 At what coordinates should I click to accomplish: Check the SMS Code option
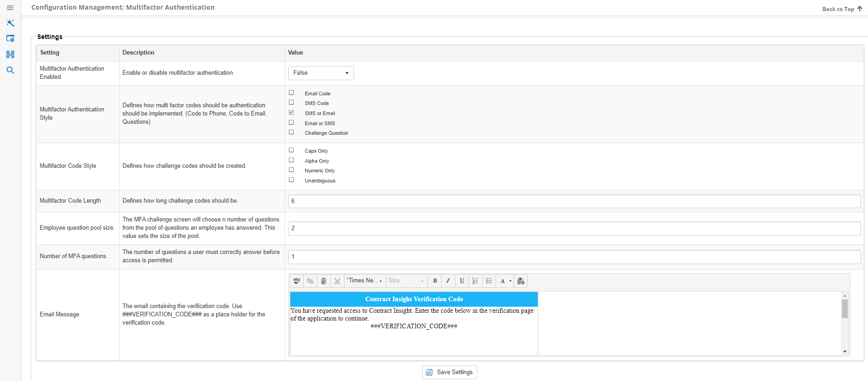click(x=291, y=102)
